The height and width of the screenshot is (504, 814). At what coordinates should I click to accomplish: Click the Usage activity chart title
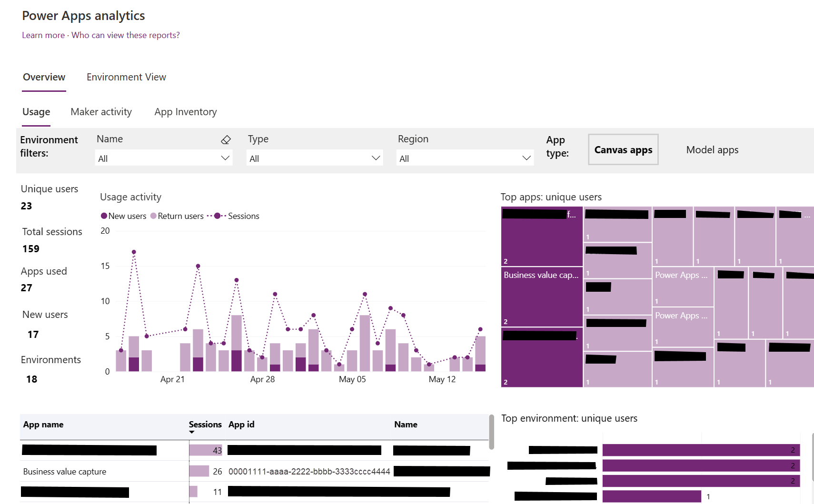[x=130, y=197]
